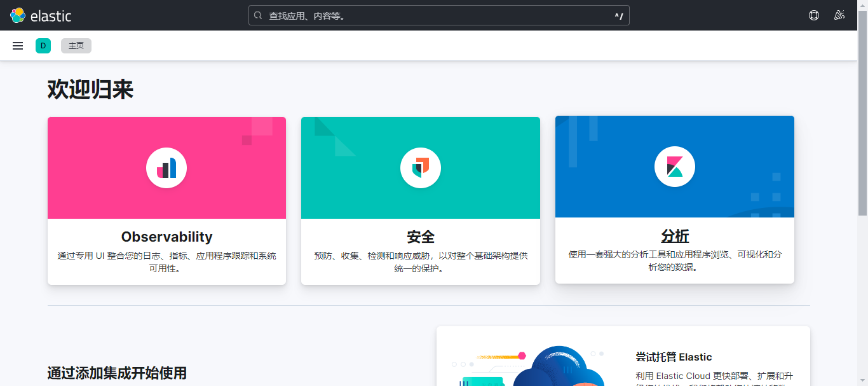The width and height of the screenshot is (868, 386).
Task: Open the 分析 card title link
Action: pos(675,235)
